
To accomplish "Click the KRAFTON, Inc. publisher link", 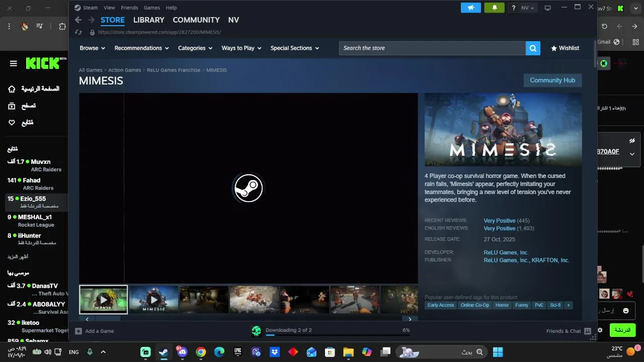I will point(550,260).
